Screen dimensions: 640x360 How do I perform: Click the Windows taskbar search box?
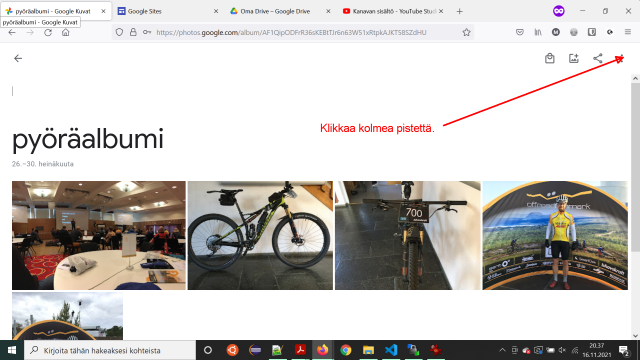click(x=110, y=350)
